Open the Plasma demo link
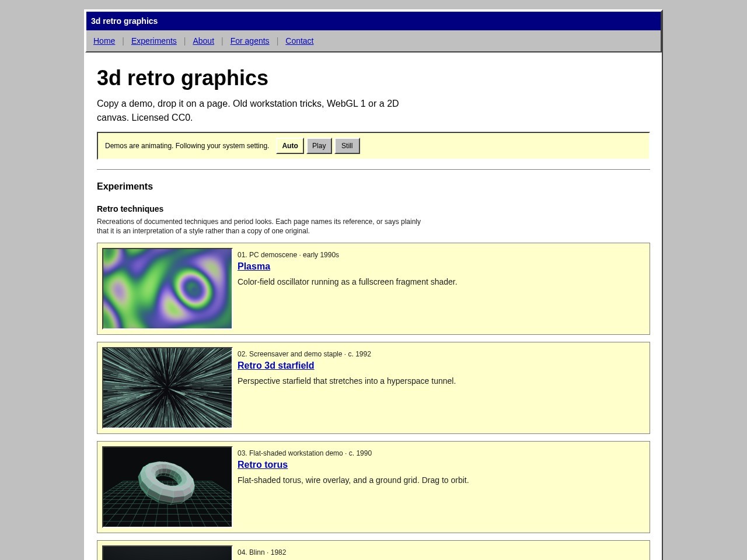 [254, 267]
